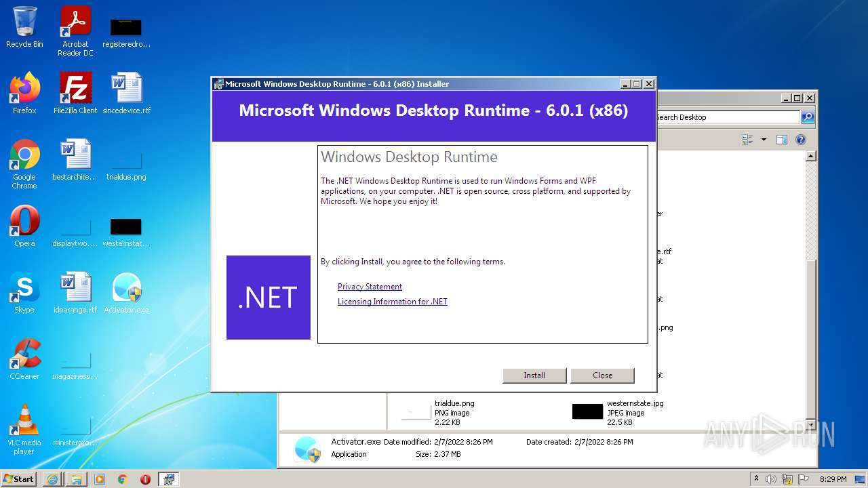Select the magaziness desktop file
This screenshot has width=868, height=488.
(x=75, y=366)
